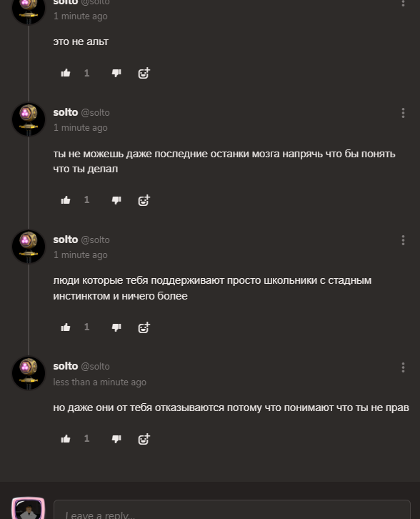The height and width of the screenshot is (519, 420).
Task: Add reaction to comment ending 'что ты делал'
Action: pos(144,200)
